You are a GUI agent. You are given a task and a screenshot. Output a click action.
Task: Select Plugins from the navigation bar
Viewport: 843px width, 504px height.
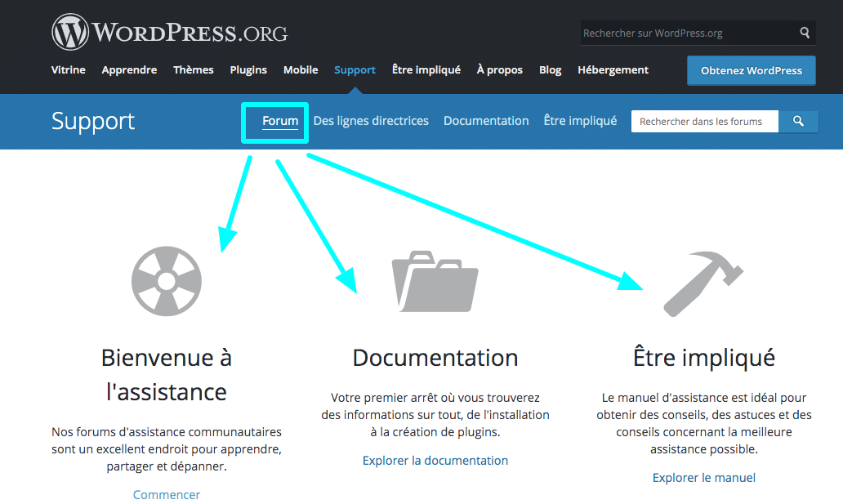tap(248, 70)
